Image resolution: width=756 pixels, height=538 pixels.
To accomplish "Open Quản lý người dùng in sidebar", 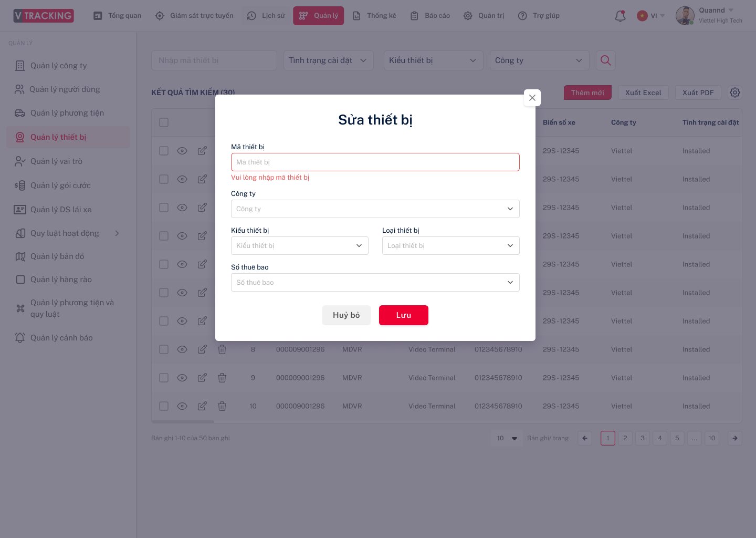I will click(x=68, y=89).
